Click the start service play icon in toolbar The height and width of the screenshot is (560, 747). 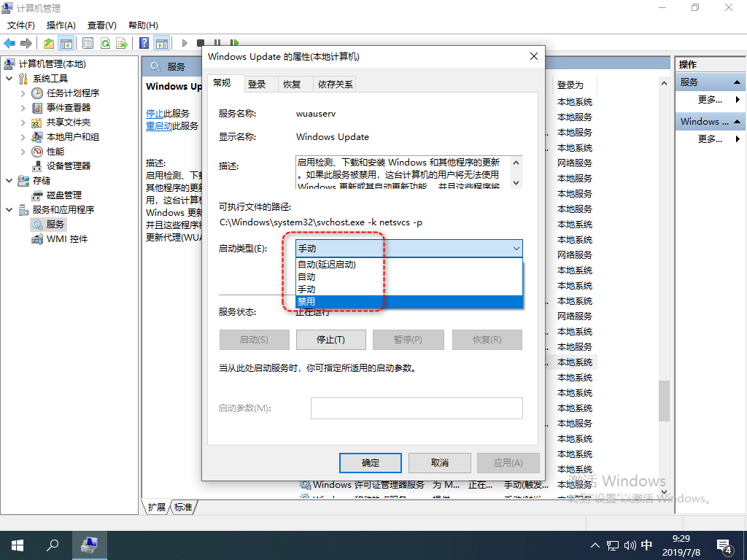point(185,43)
